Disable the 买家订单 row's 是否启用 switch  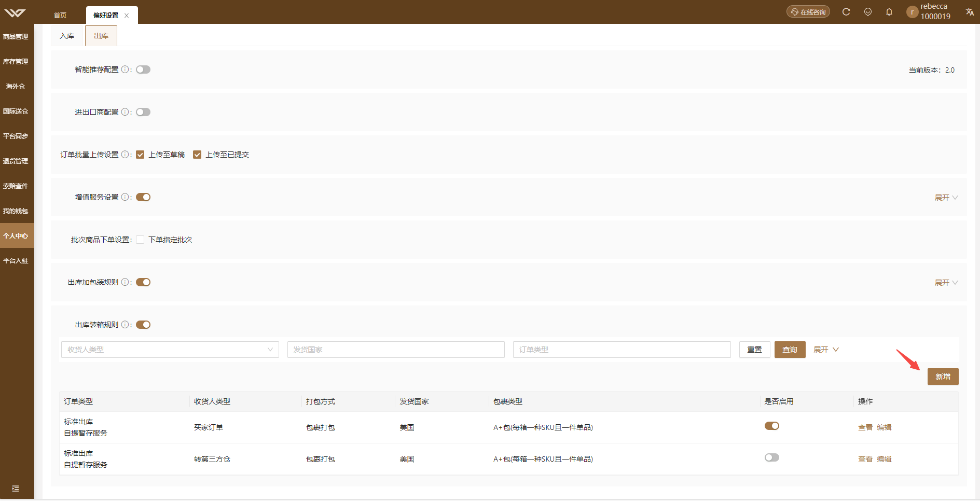(x=772, y=426)
